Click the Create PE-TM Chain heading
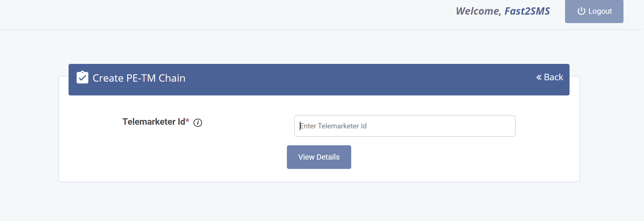This screenshot has height=221, width=644. click(139, 78)
